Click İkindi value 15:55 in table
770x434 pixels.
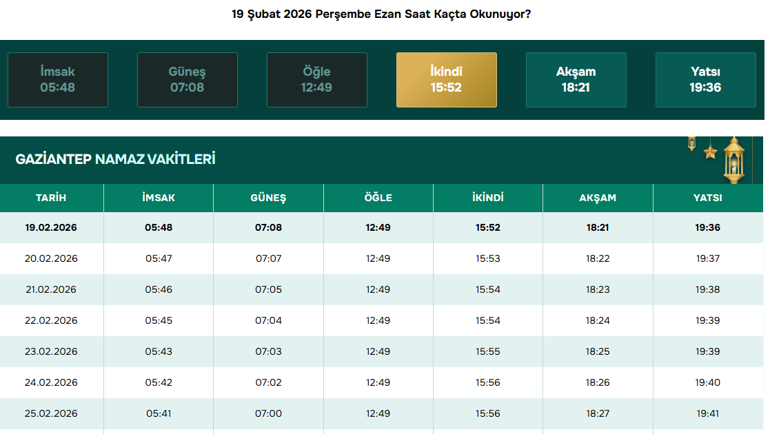[x=488, y=352]
